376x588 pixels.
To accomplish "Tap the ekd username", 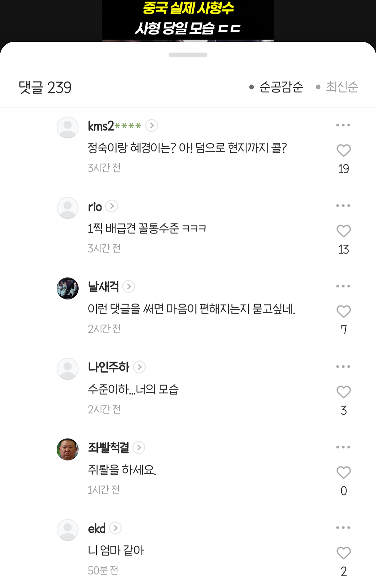I will [97, 528].
